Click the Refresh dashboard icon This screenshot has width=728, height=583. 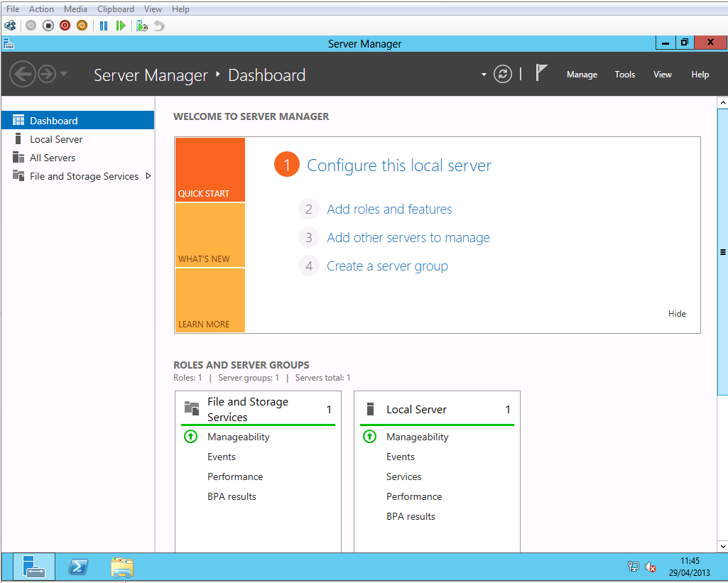[x=503, y=75]
